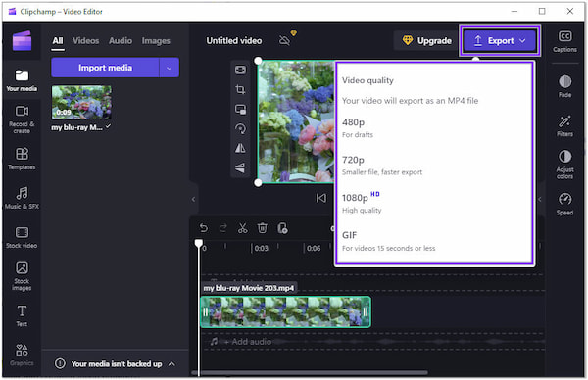Click the clip's left trim handle
Viewport: 588px width, 380px height.
click(206, 312)
